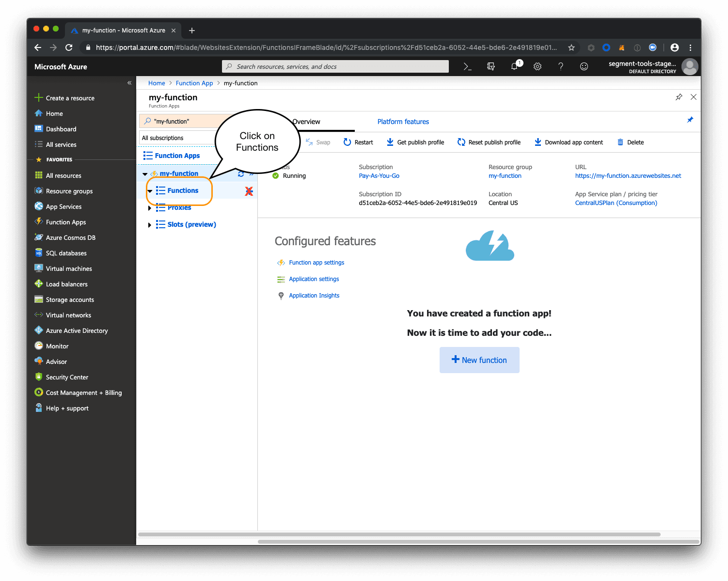Click the New function button
Viewport: 728px width, 581px height.
(479, 360)
